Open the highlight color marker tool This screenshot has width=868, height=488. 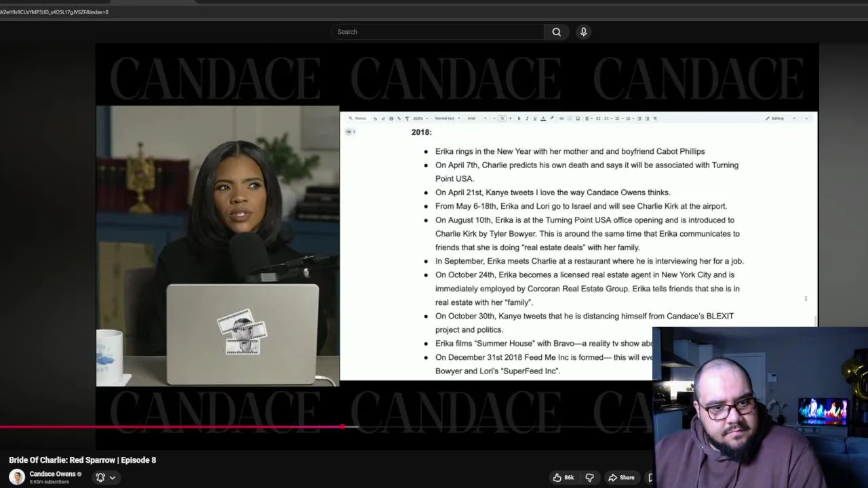552,119
